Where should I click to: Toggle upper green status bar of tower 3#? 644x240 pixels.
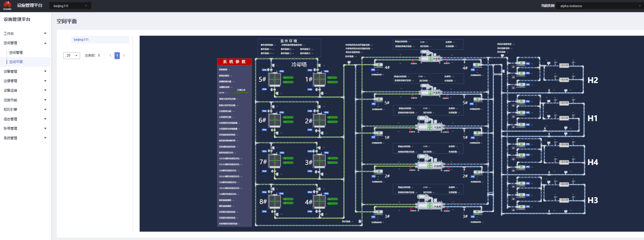[333, 158]
